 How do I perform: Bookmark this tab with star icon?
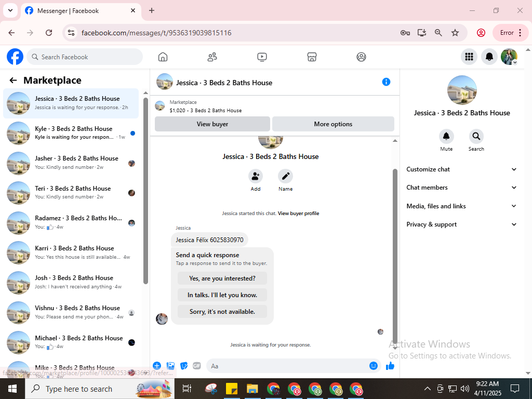point(455,33)
